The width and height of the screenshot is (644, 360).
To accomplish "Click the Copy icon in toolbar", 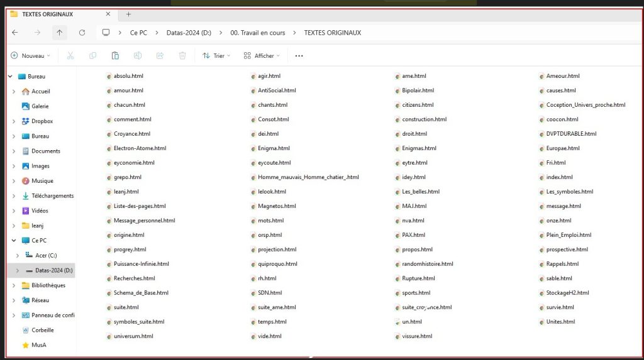I will tap(92, 56).
